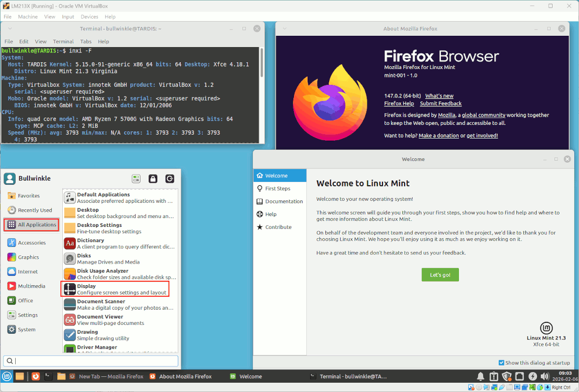Click the log out icon in menu header

point(169,179)
